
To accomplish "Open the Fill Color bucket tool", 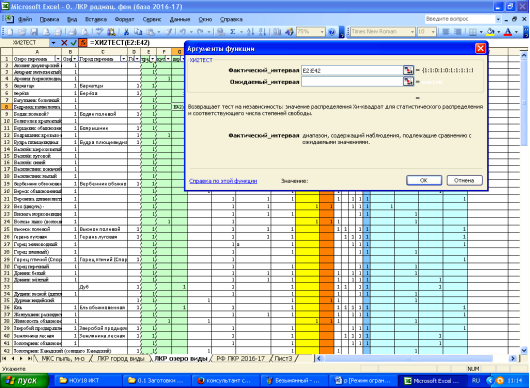I will tap(490, 32).
